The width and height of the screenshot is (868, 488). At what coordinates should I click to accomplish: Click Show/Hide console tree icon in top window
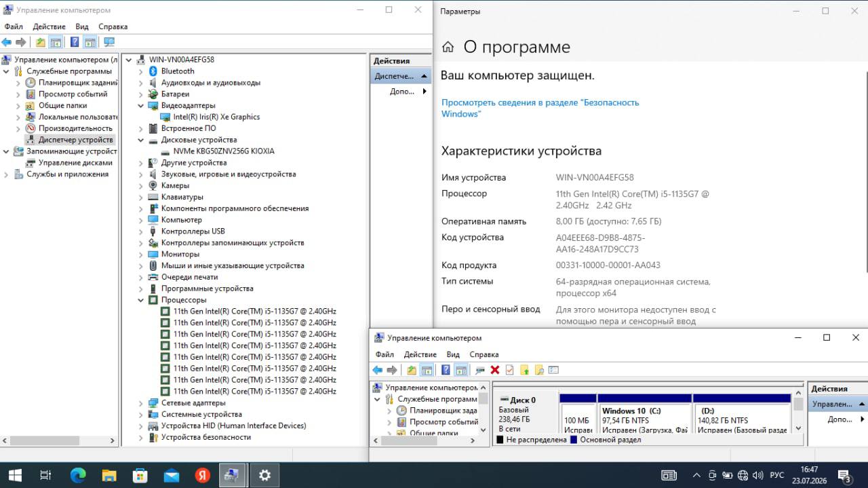[56, 42]
